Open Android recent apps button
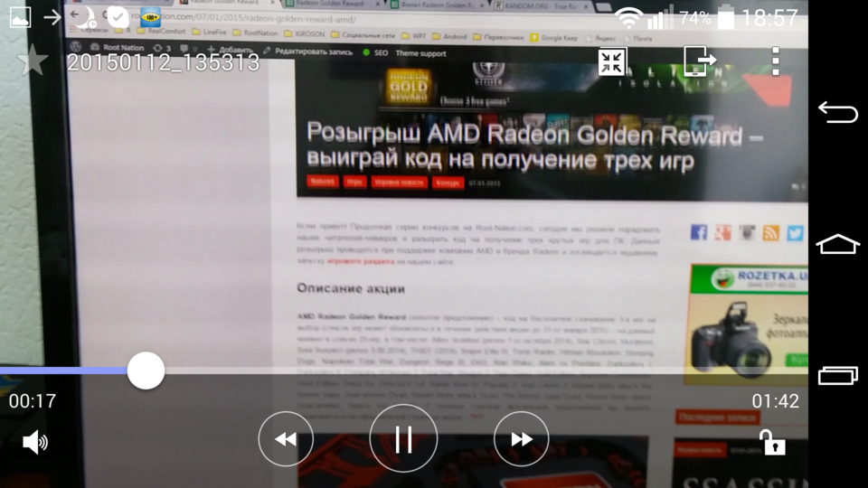 [837, 376]
